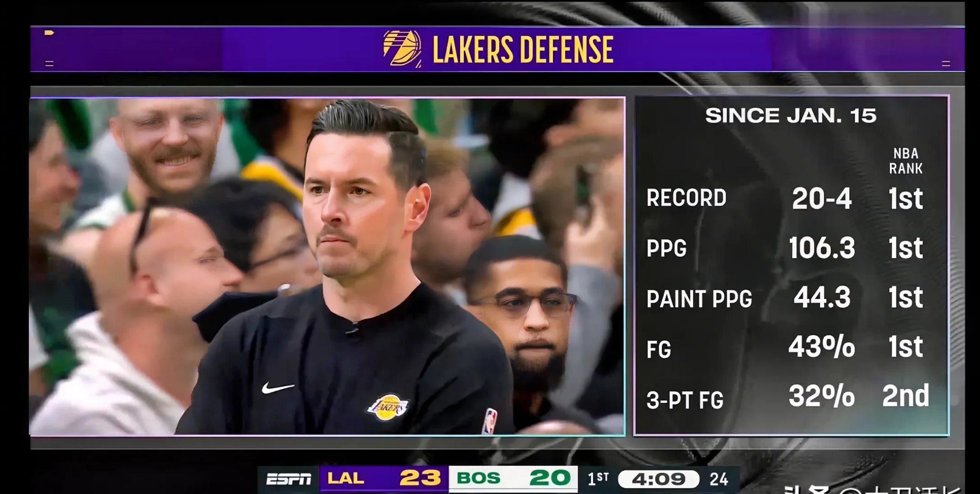Click the small dash mark at banner's left edge

pos(49,64)
